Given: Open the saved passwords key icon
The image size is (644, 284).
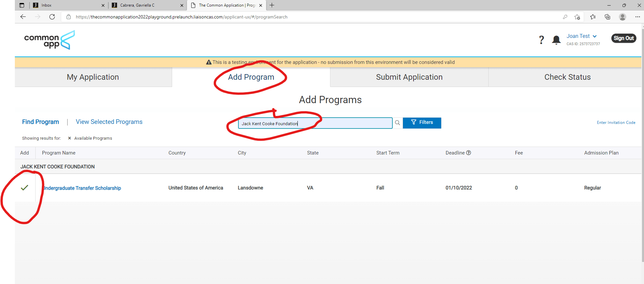Looking at the screenshot, I should point(565,17).
